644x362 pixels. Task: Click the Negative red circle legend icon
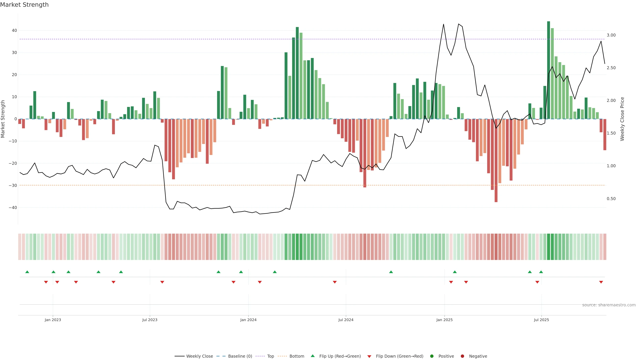pos(462,356)
